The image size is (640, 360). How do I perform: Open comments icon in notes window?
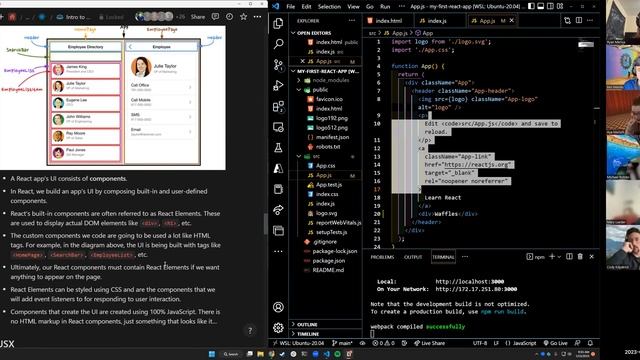pyautogui.click(x=215, y=17)
